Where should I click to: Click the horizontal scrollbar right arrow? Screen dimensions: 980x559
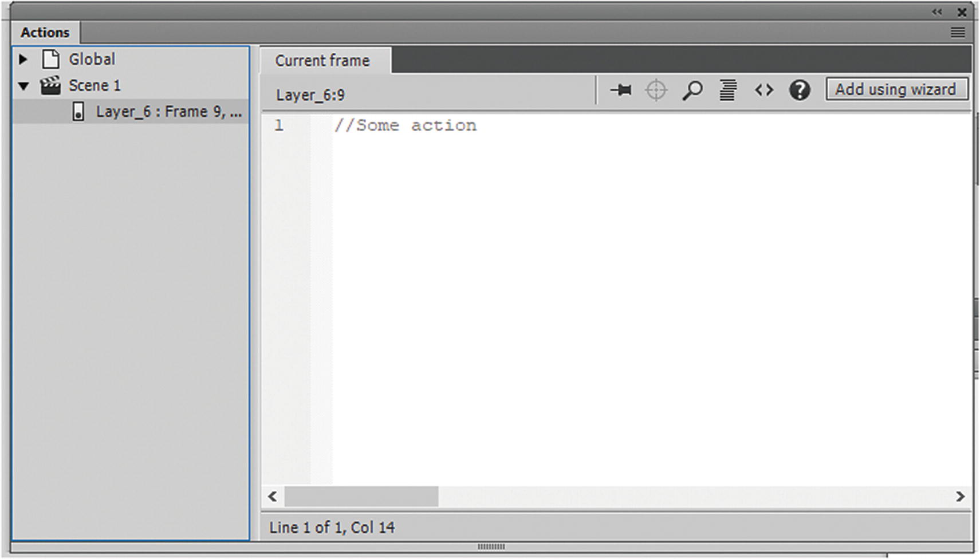(x=960, y=497)
